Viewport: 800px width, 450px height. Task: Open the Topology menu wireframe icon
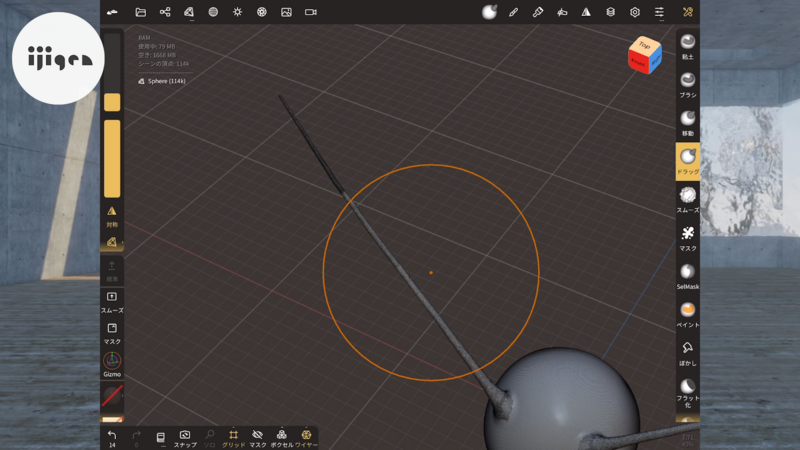[189, 12]
